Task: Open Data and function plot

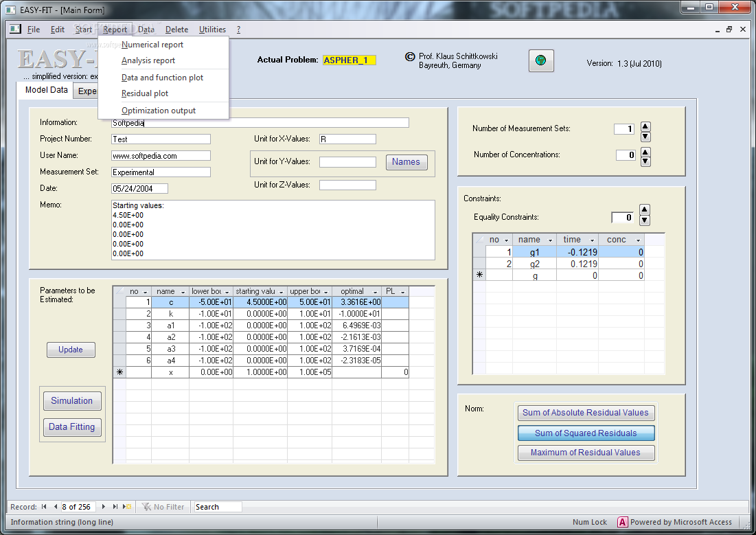Action: tap(163, 77)
